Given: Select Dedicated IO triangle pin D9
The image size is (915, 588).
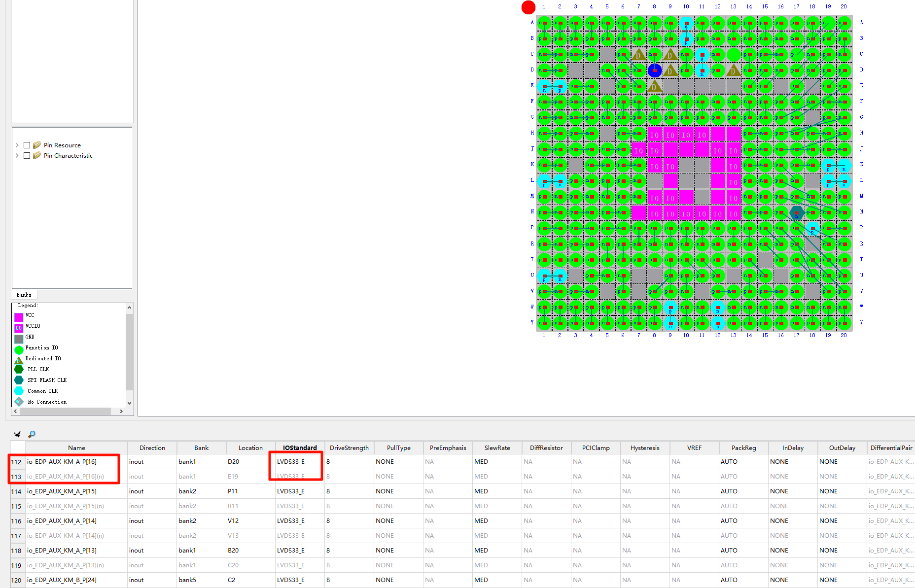Looking at the screenshot, I should pyautogui.click(x=670, y=70).
